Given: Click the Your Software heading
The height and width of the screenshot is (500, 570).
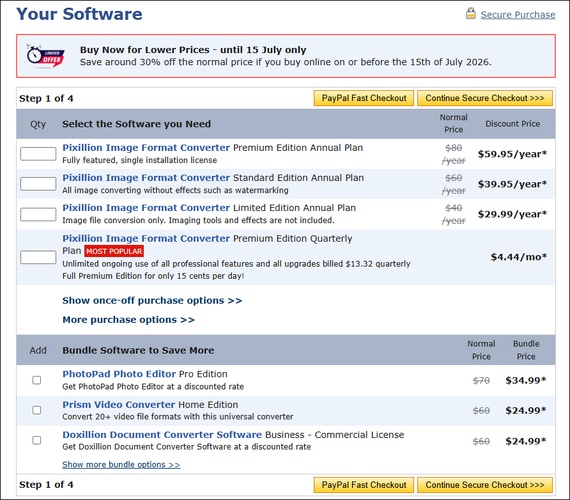Looking at the screenshot, I should [x=79, y=14].
